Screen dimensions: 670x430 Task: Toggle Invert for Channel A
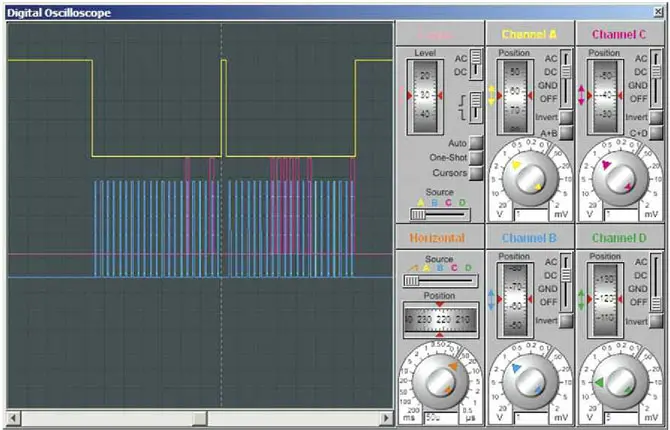click(567, 118)
